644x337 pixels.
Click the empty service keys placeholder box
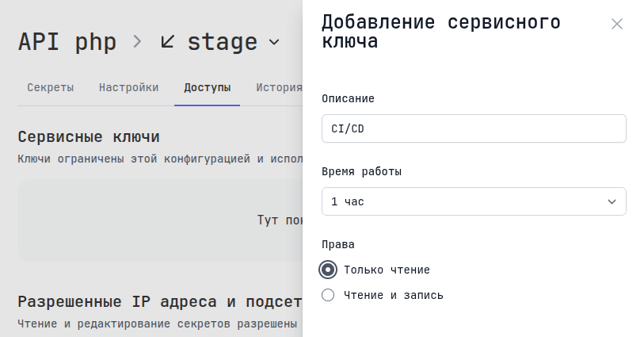tap(158, 220)
